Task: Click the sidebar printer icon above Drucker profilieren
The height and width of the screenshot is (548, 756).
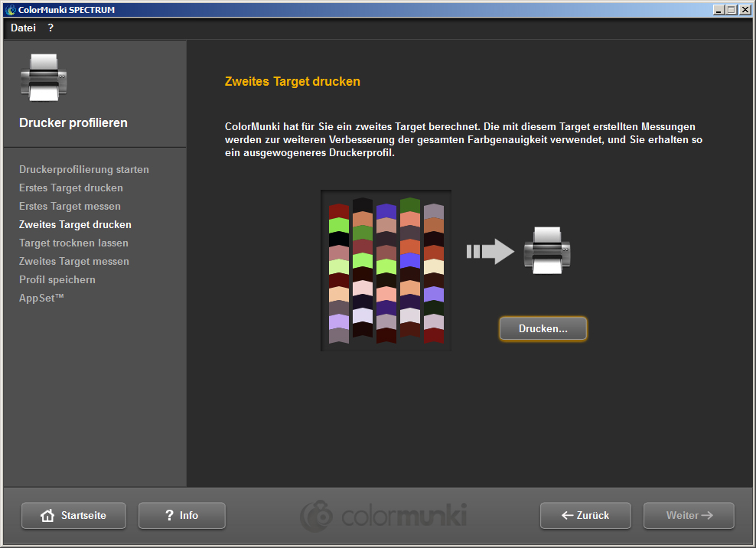Action: point(44,77)
